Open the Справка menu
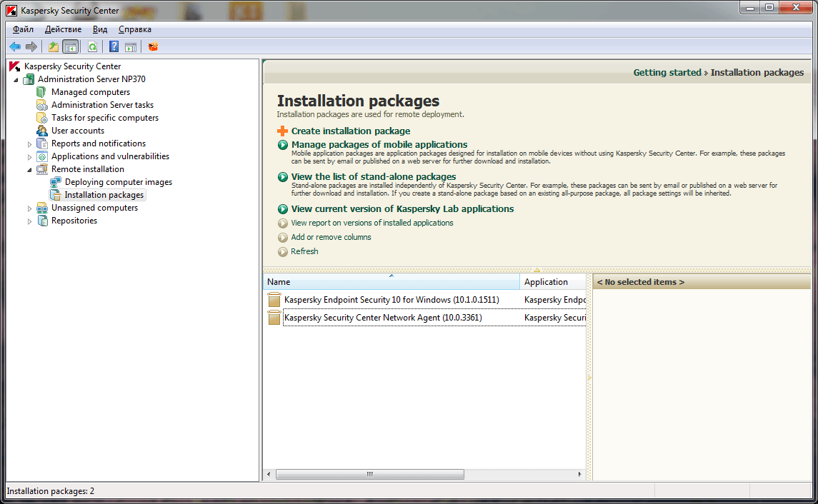This screenshot has height=504, width=818. pos(134,29)
